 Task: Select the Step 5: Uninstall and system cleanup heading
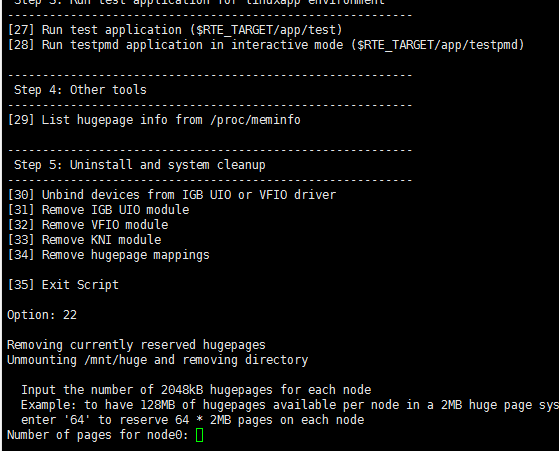pyautogui.click(x=140, y=165)
